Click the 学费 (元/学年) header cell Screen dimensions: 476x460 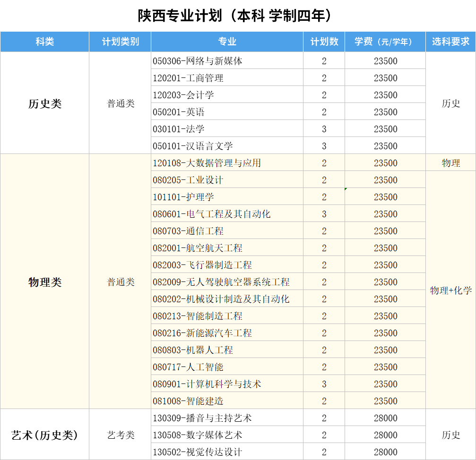pos(385,42)
